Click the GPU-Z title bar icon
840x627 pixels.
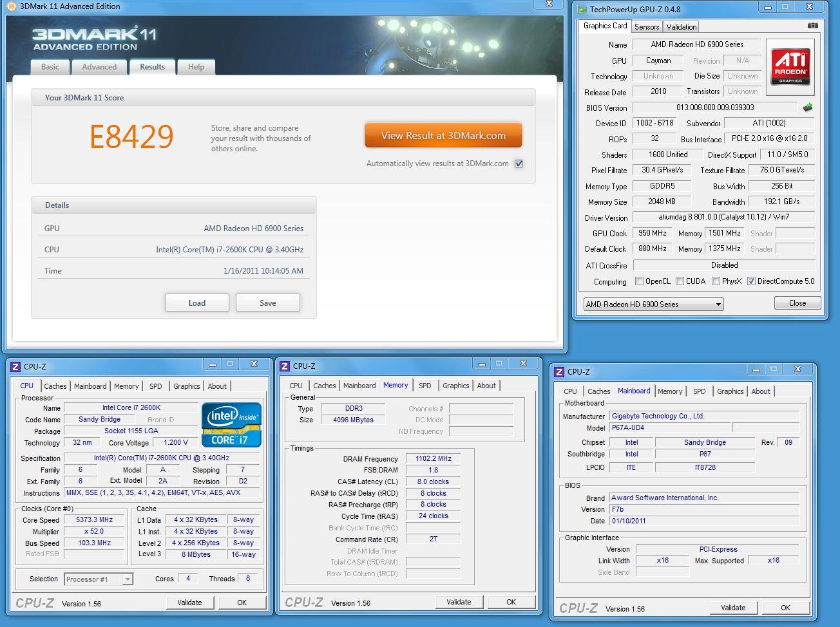point(582,9)
